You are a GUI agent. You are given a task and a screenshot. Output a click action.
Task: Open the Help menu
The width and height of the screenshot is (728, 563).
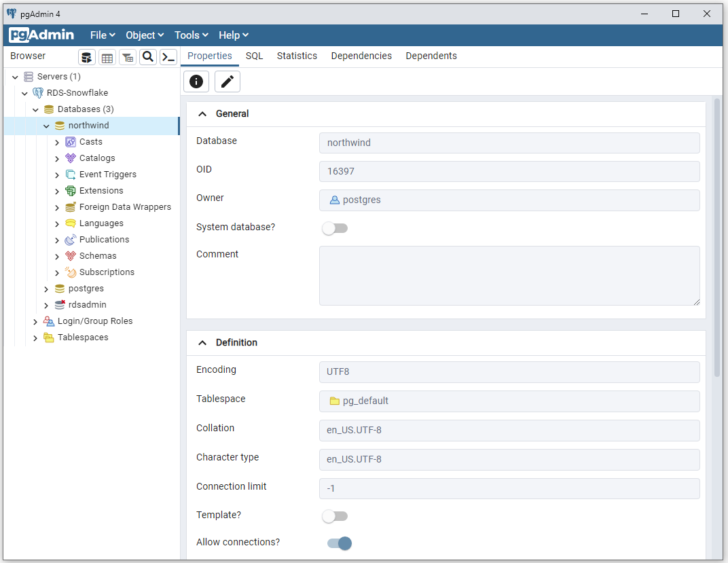coord(234,35)
